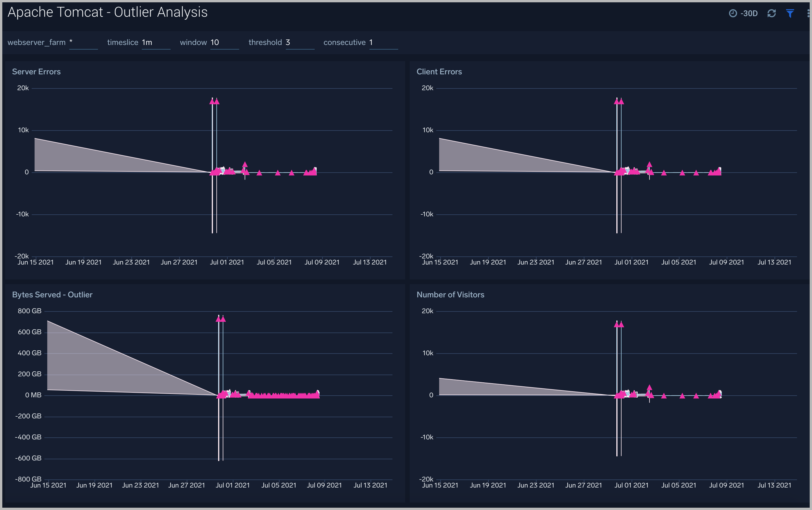
Task: Click the Apache Tomcat - Outlier Analysis dashboard title
Action: click(107, 12)
